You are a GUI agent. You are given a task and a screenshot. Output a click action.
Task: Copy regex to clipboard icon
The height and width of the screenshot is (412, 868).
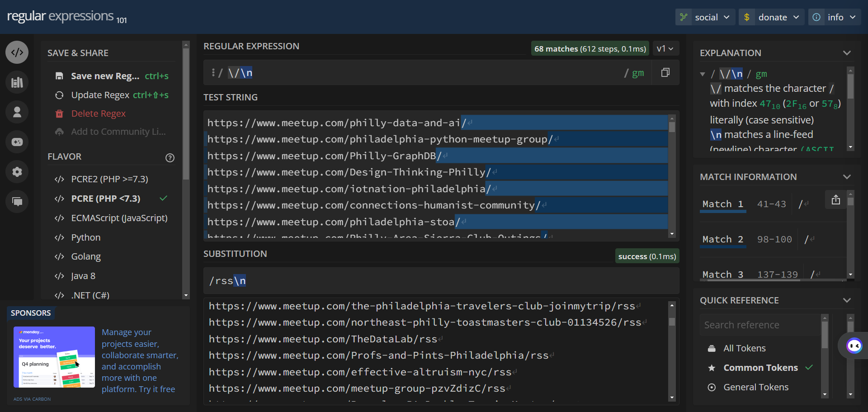point(665,72)
